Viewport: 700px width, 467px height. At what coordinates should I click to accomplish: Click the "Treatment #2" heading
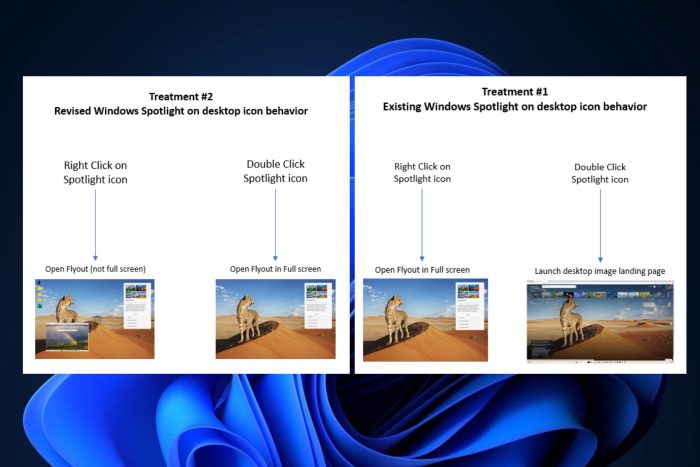coord(181,96)
